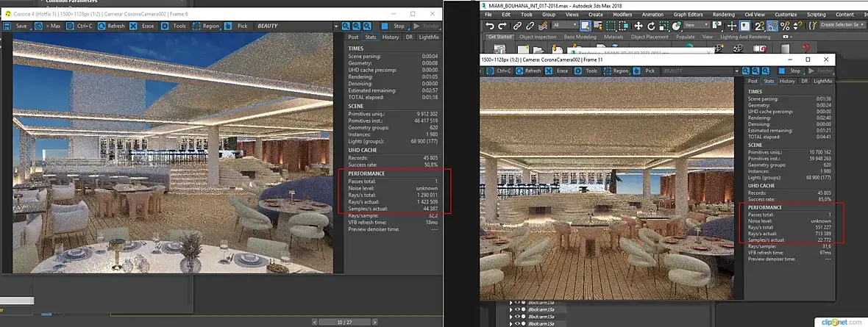This screenshot has width=868, height=327.
Task: Select and Rotate tool in 3ds Max
Action: pyautogui.click(x=651, y=26)
